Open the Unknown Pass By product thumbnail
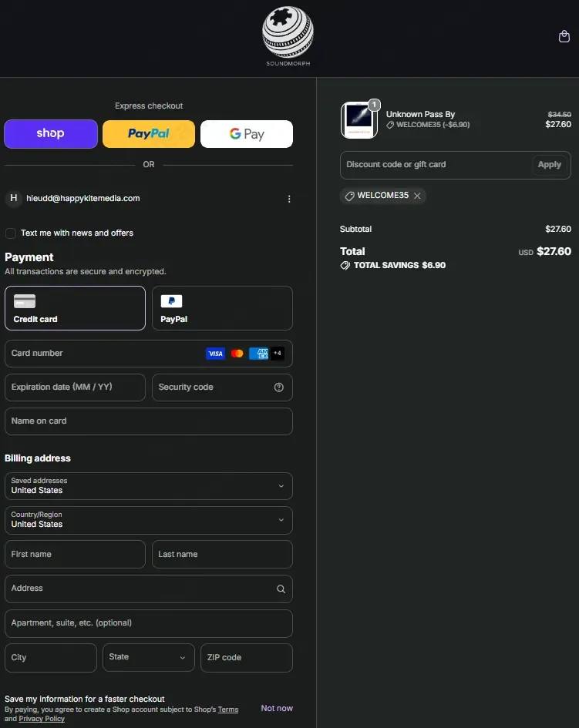Screen dimensions: 579x728 359,119
